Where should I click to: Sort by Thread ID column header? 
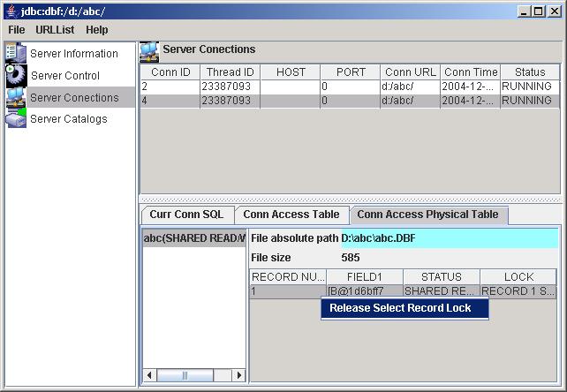point(230,72)
